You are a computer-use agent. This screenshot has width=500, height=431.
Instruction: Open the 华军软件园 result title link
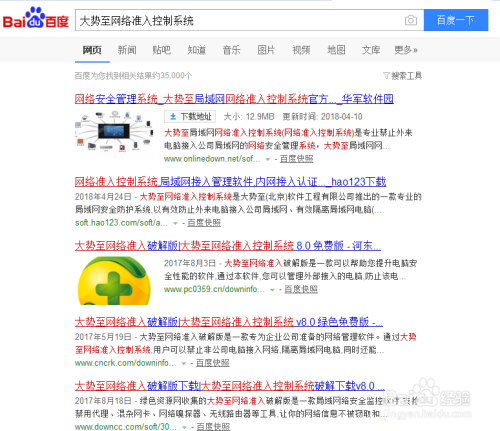234,99
